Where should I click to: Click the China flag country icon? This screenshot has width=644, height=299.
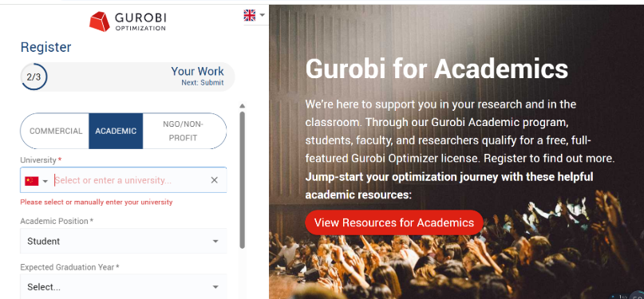[32, 180]
